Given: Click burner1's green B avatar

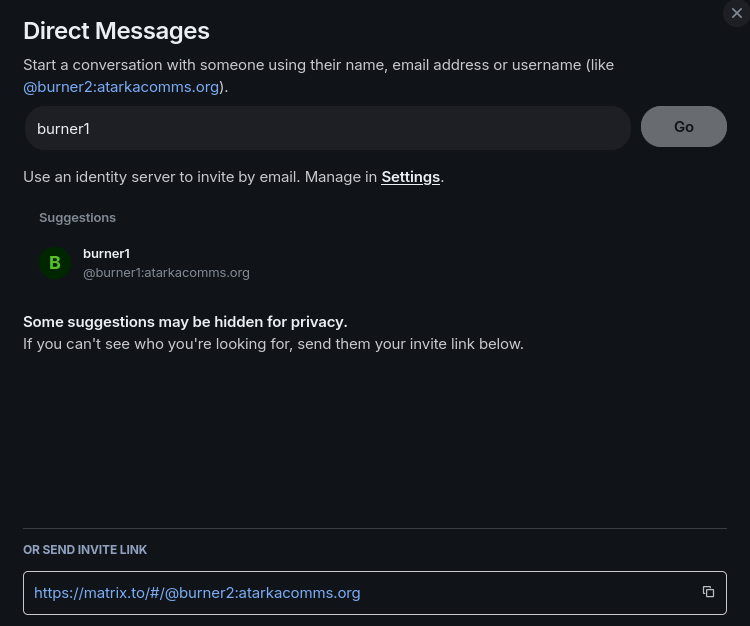Looking at the screenshot, I should pos(55,263).
